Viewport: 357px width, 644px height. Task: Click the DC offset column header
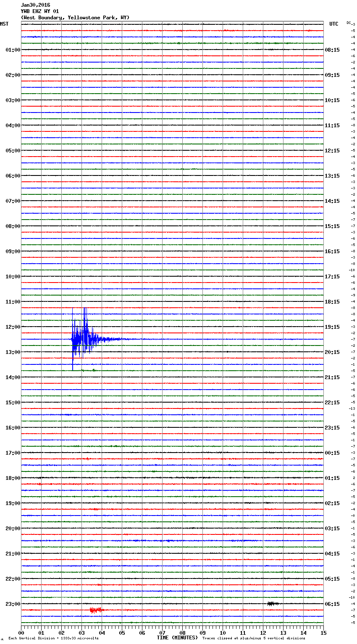(x=349, y=23)
